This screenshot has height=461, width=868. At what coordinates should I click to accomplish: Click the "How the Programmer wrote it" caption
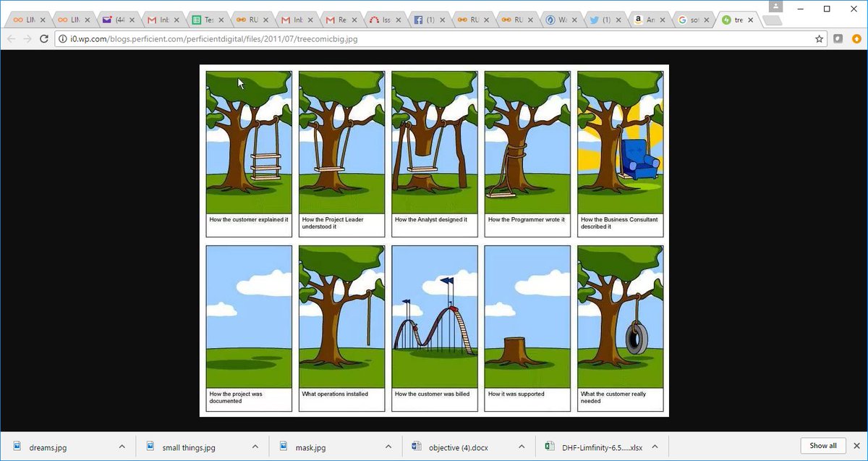coord(527,219)
